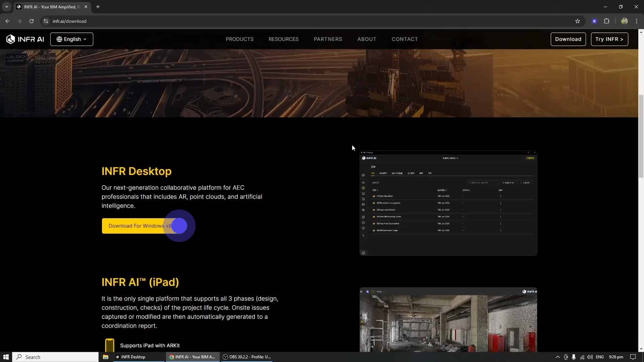
Task: Open the Chrome profile avatar
Action: pos(624,21)
